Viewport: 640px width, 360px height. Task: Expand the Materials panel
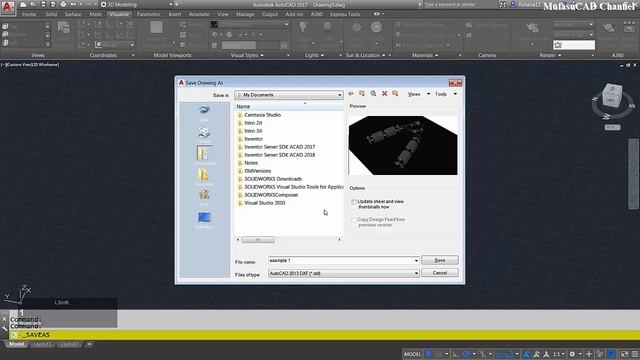(425, 55)
